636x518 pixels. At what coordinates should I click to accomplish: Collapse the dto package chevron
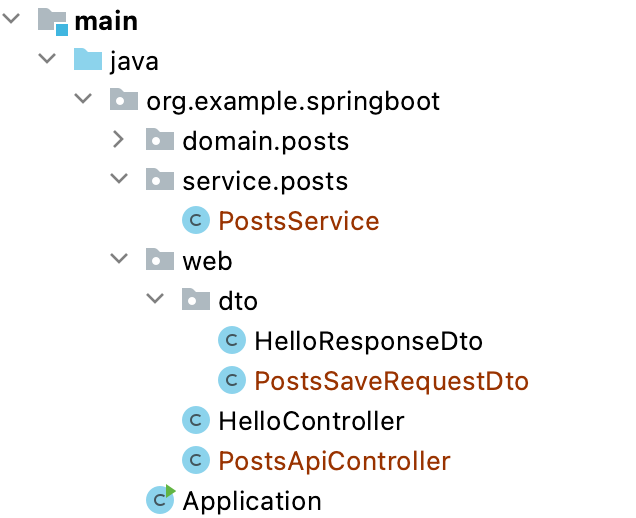tap(155, 299)
